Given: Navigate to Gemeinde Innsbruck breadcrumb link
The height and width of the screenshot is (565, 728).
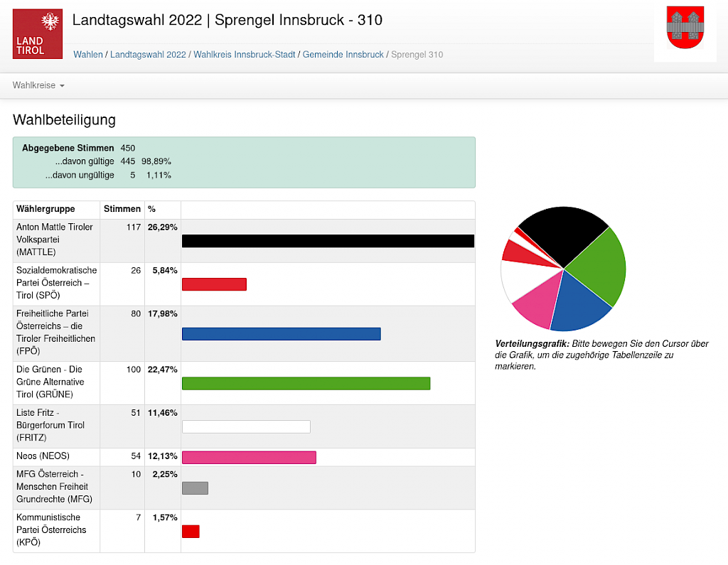Looking at the screenshot, I should coord(343,54).
